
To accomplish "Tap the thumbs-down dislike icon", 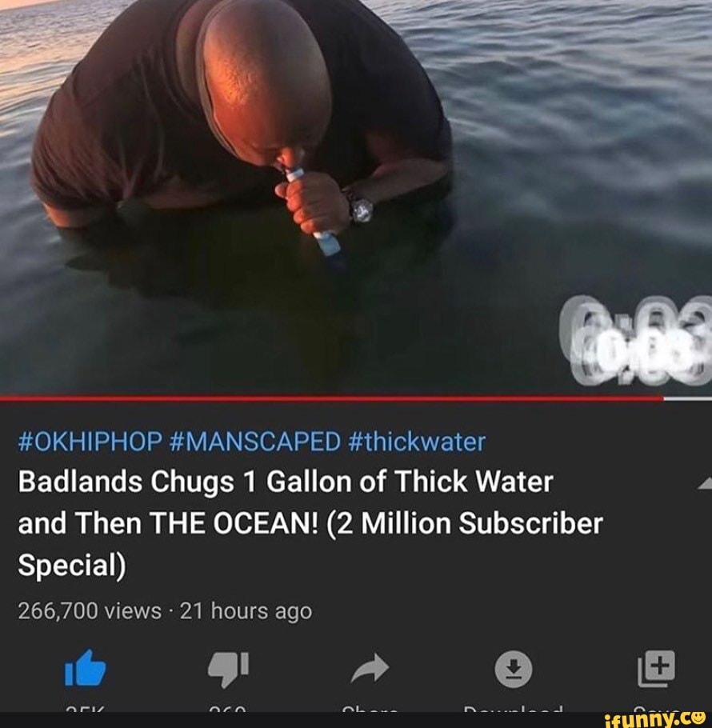I will point(228,669).
